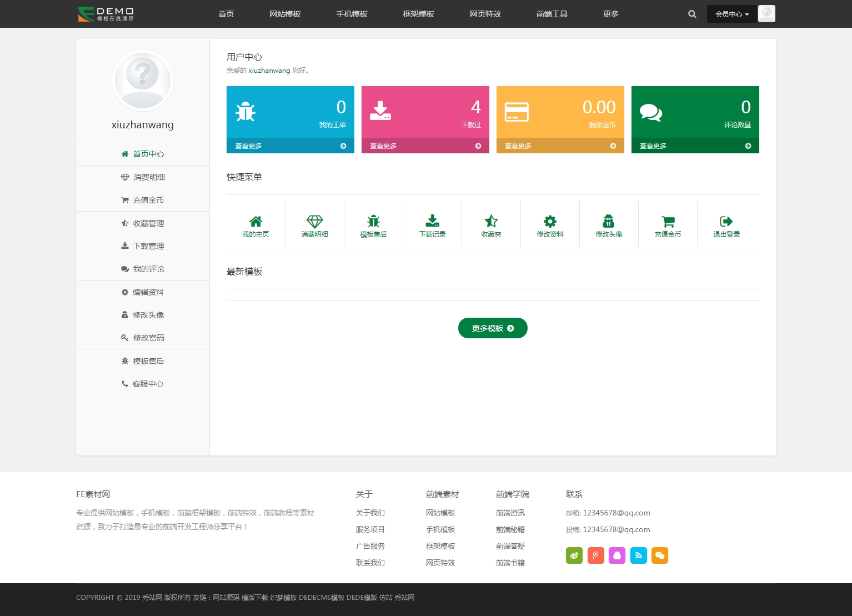Expand 查看更多 on the 我的工单 card

290,146
